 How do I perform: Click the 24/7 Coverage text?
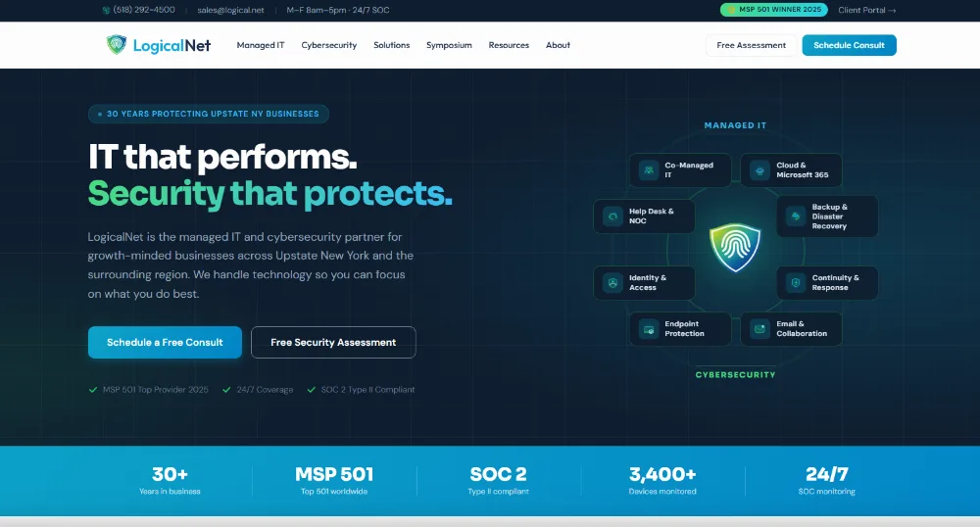click(265, 390)
